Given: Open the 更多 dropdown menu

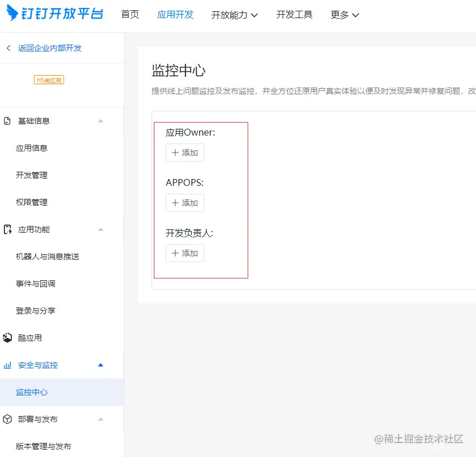Looking at the screenshot, I should point(345,15).
